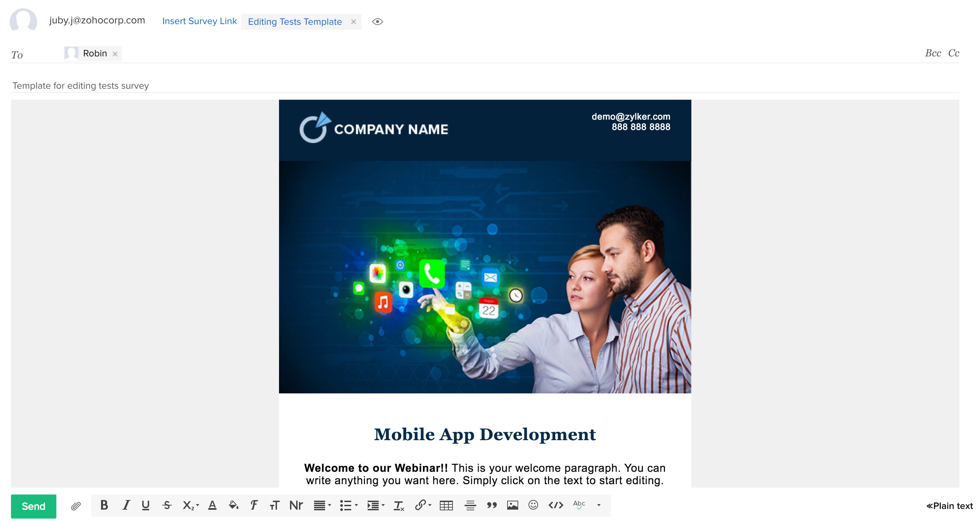Select the webinar banner image

click(x=485, y=277)
